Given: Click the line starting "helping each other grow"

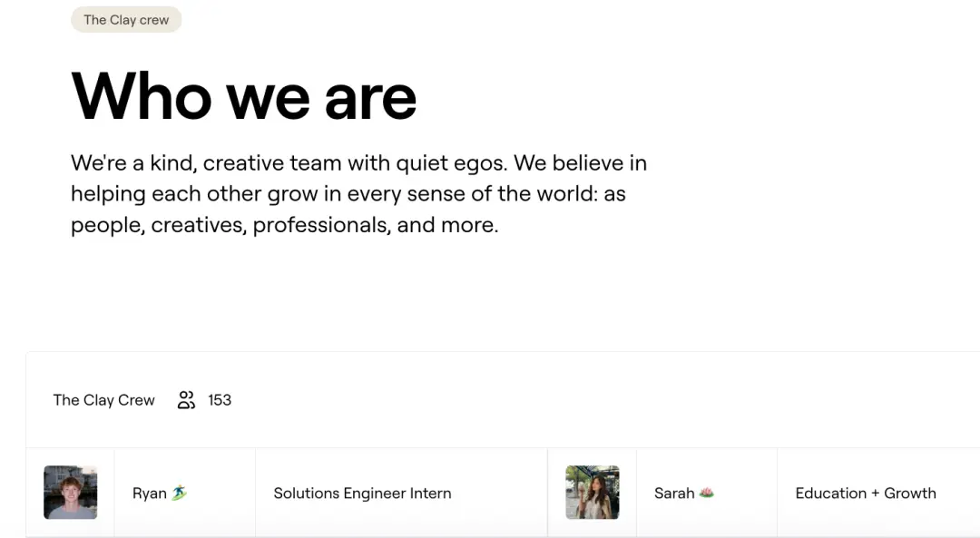Looking at the screenshot, I should 348,194.
